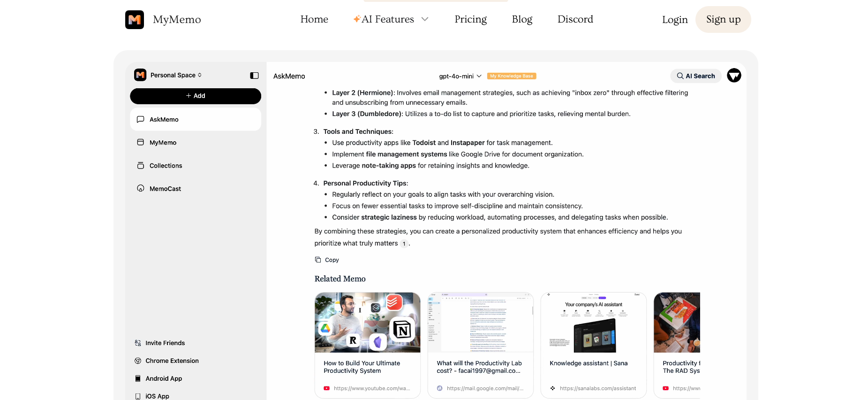Click the MyMemo brand name in header
Viewport: 868px width, 400px height.
[x=177, y=20]
